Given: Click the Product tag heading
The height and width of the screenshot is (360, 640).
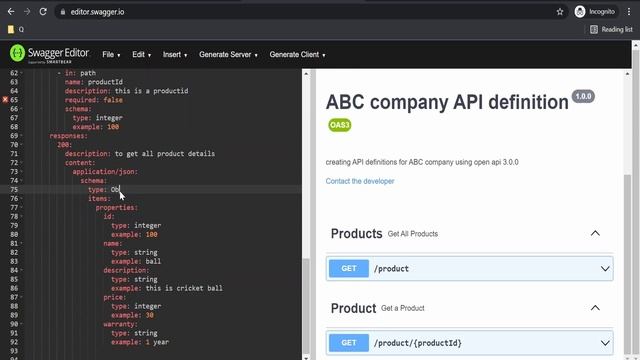Looking at the screenshot, I should point(353,308).
